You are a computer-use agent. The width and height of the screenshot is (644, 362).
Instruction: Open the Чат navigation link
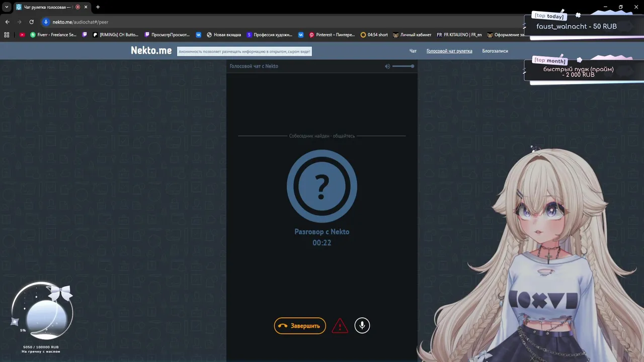click(x=413, y=51)
